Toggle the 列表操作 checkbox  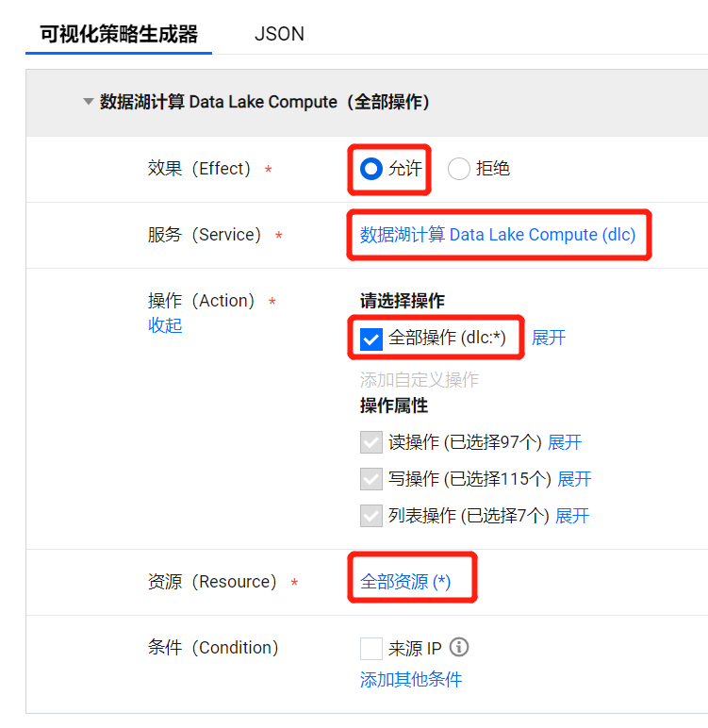click(x=371, y=516)
